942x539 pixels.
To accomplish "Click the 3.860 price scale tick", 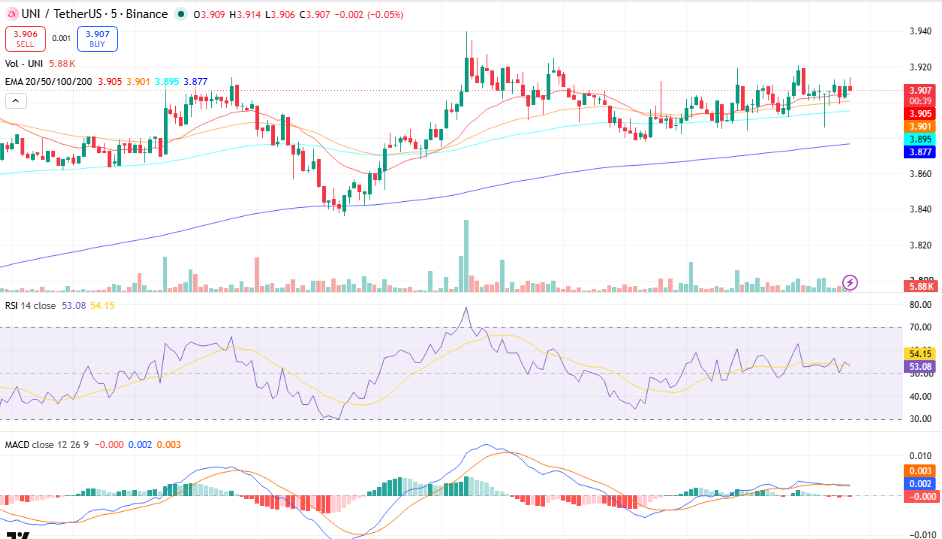I will [920, 174].
